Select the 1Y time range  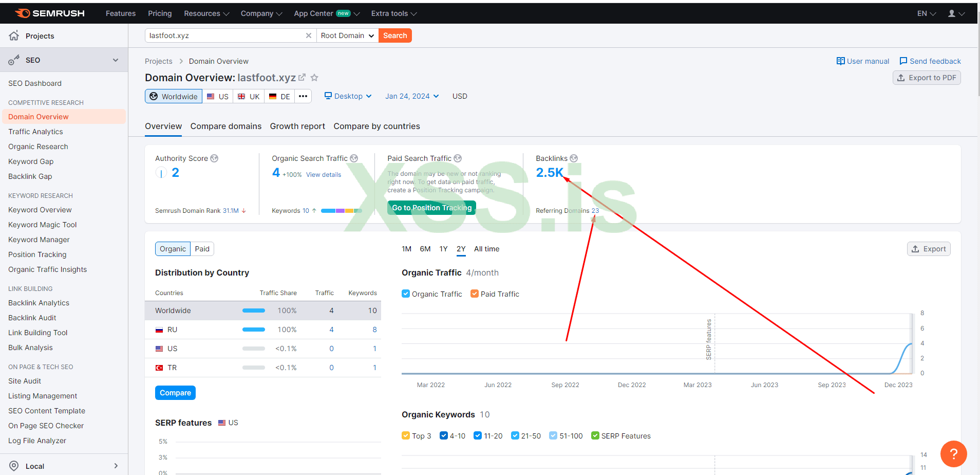pos(444,249)
